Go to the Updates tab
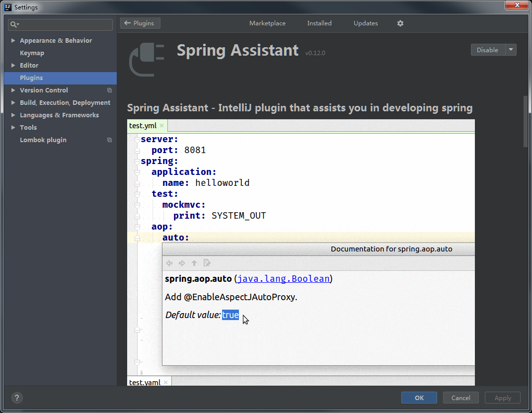Viewport: 532px width, 413px height. [x=366, y=23]
